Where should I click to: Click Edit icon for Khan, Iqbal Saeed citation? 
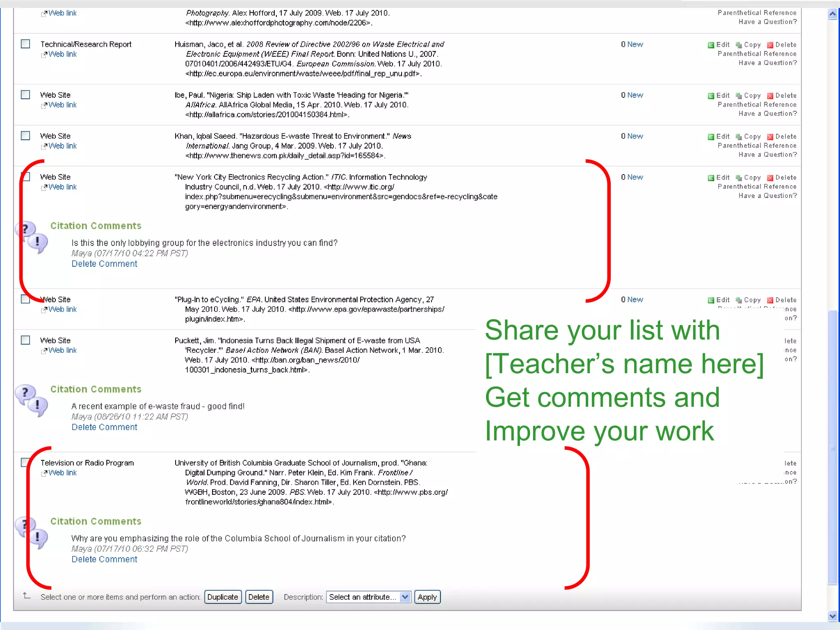[x=711, y=137]
